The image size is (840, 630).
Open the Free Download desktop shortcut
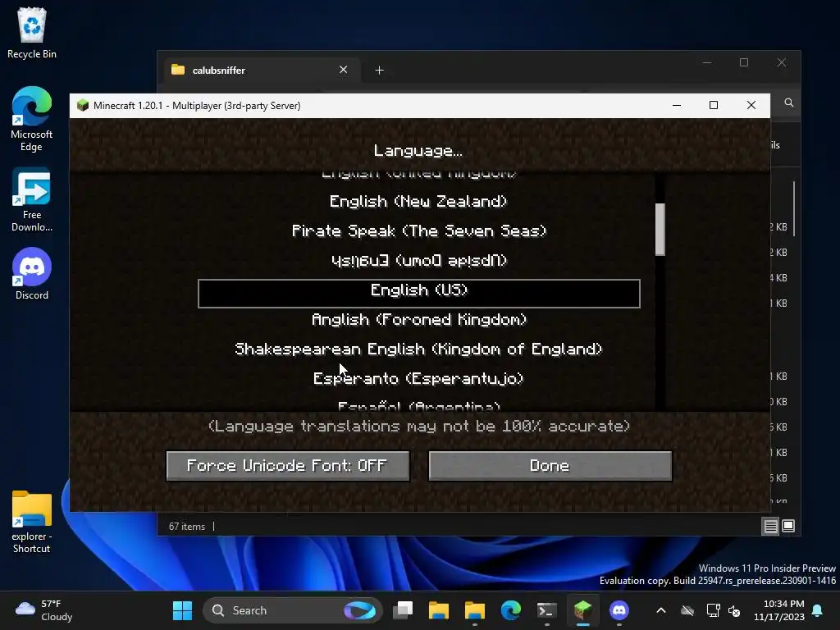(32, 199)
